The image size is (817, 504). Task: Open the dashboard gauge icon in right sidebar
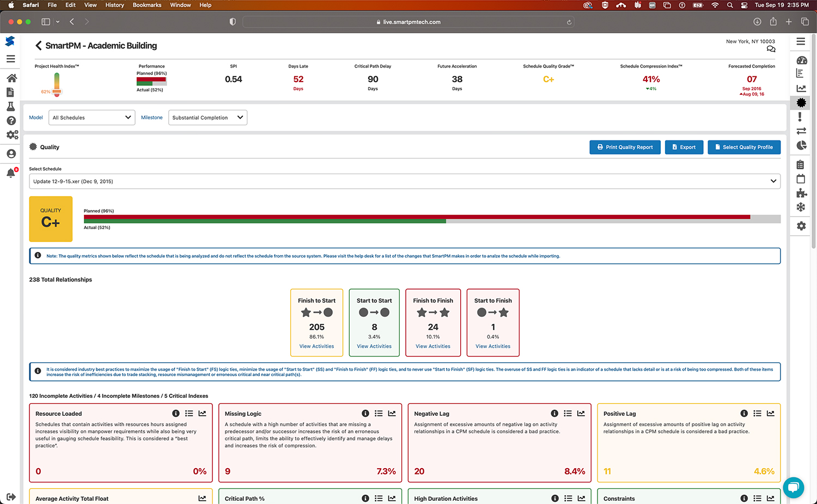pyautogui.click(x=801, y=60)
